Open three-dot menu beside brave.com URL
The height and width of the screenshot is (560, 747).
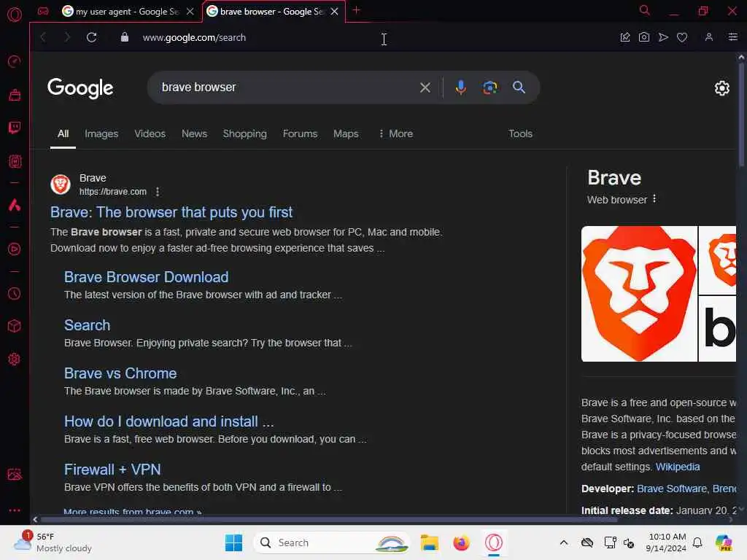(158, 192)
